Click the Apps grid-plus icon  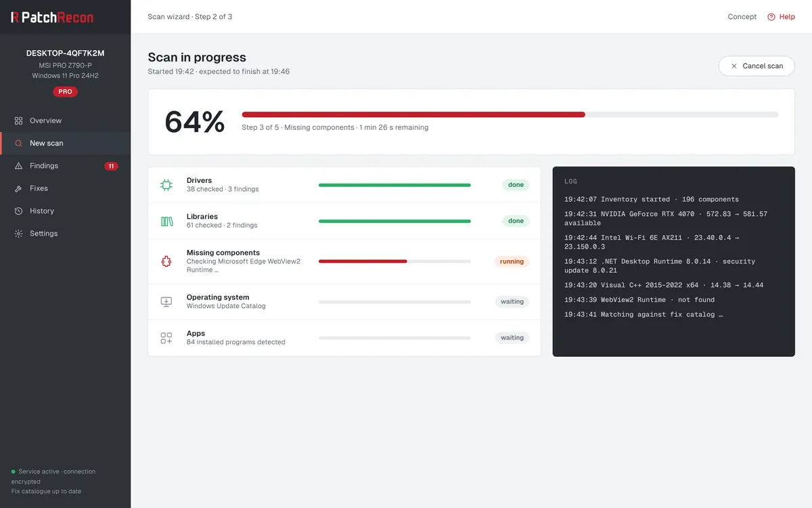pyautogui.click(x=166, y=338)
